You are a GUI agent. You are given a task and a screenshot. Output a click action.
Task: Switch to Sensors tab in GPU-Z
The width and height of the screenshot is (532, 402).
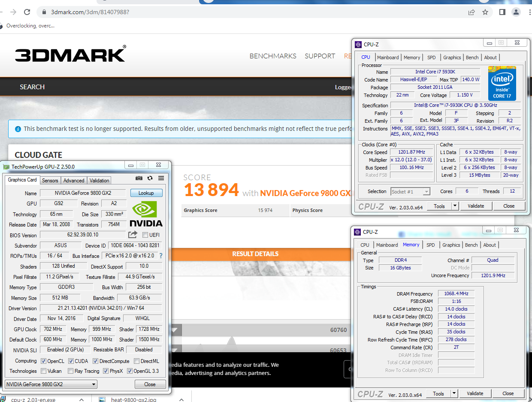click(x=50, y=181)
